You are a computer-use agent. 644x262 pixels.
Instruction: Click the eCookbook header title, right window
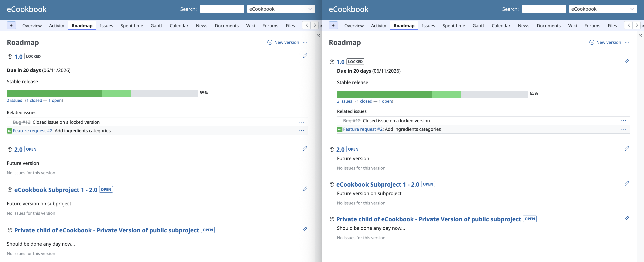coord(348,9)
